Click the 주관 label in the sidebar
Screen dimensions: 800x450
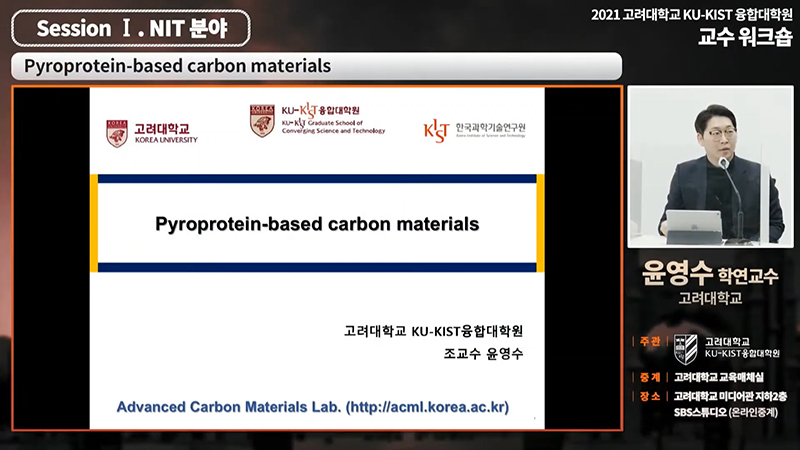[649, 342]
